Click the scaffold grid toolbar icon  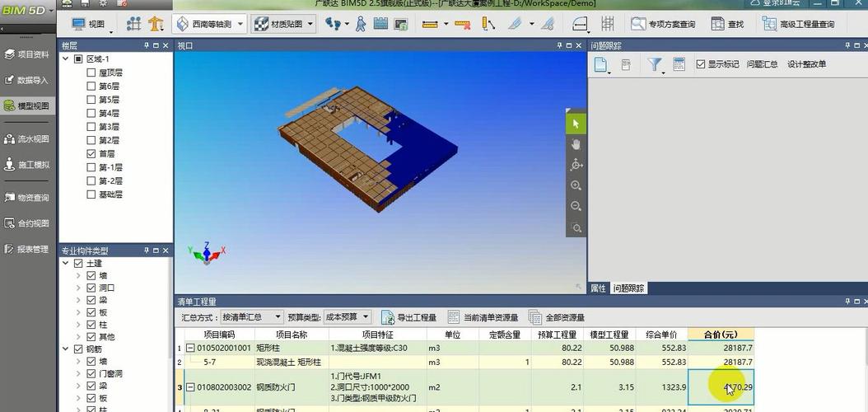[608, 24]
